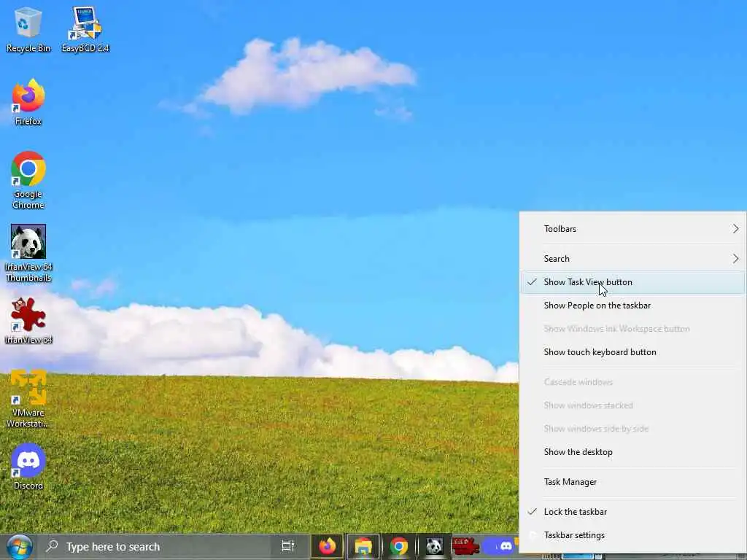Open Task Manager from the context menu
The width and height of the screenshot is (747, 560).
pyautogui.click(x=632, y=482)
